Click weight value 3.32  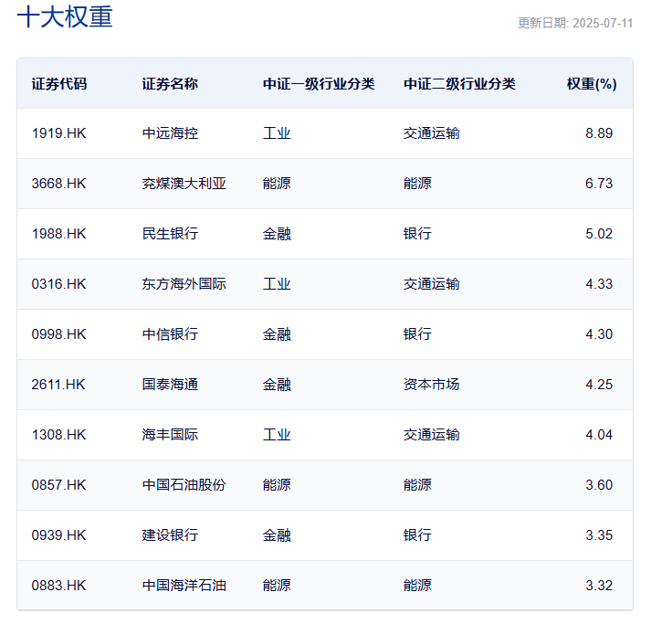point(599,586)
